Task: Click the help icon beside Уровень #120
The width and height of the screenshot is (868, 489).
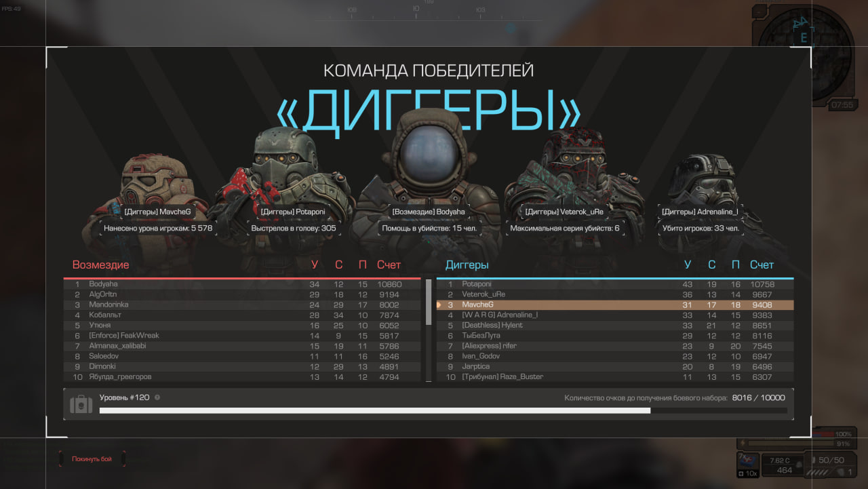Action: pyautogui.click(x=157, y=397)
